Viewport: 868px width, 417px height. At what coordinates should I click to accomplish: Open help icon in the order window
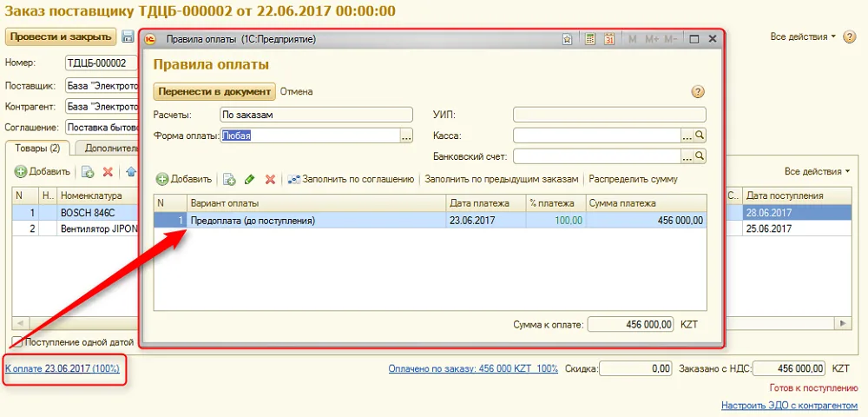coord(849,37)
